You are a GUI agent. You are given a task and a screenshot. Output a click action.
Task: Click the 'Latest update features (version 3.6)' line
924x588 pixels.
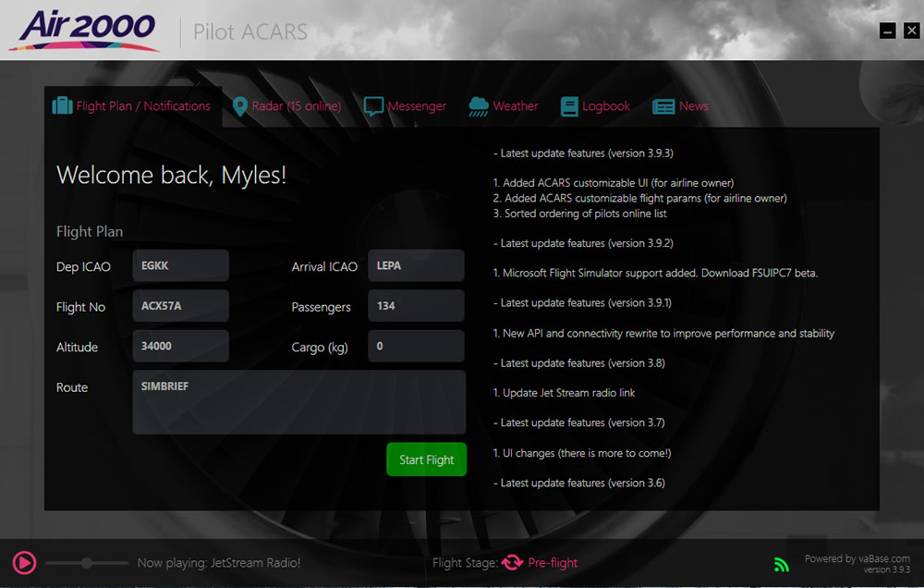[579, 483]
